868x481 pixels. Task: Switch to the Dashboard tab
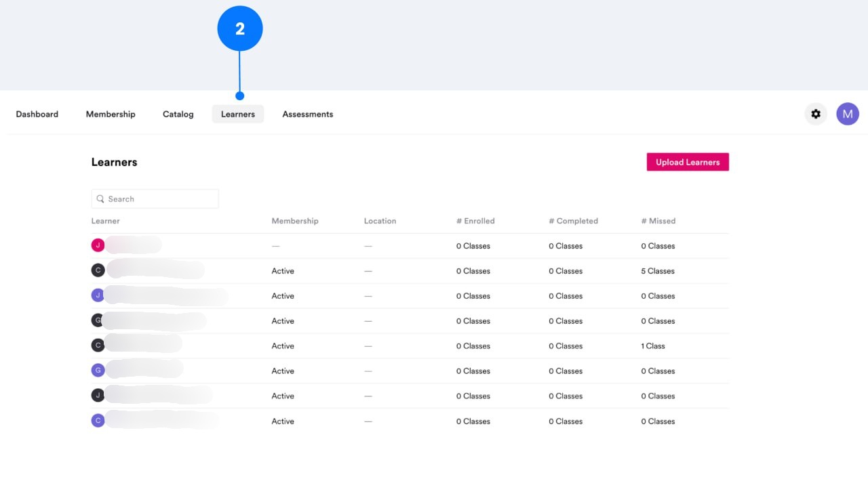point(37,114)
